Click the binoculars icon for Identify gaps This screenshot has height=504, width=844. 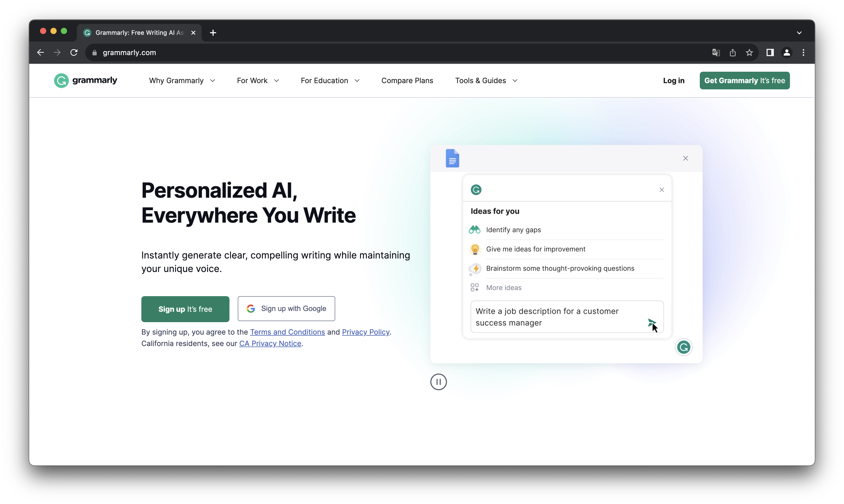pos(474,229)
